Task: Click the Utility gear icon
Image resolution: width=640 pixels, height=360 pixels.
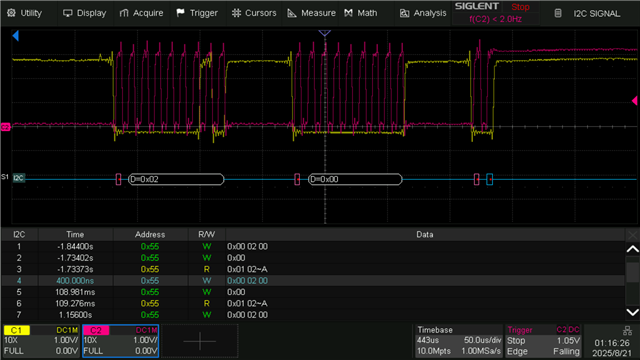Action: click(x=11, y=13)
